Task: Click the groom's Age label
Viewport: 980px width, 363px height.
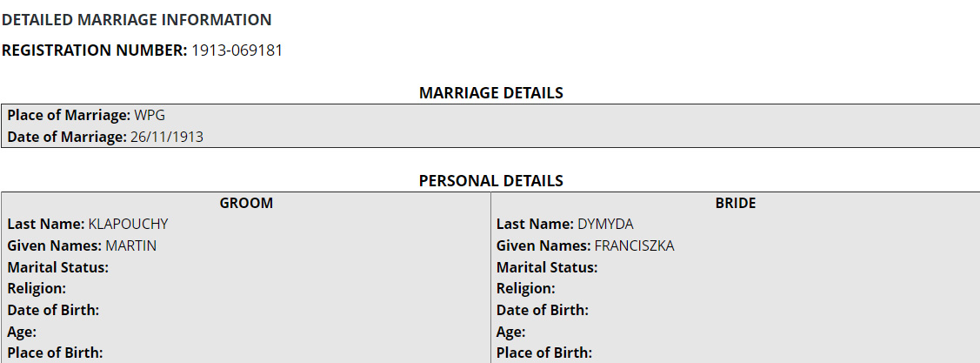Action: (x=23, y=332)
